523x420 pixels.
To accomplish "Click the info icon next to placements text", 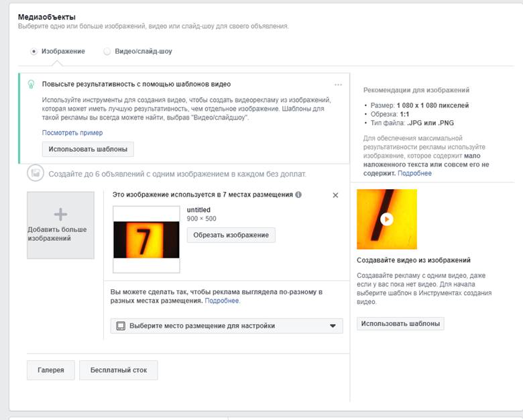I will pyautogui.click(x=298, y=195).
